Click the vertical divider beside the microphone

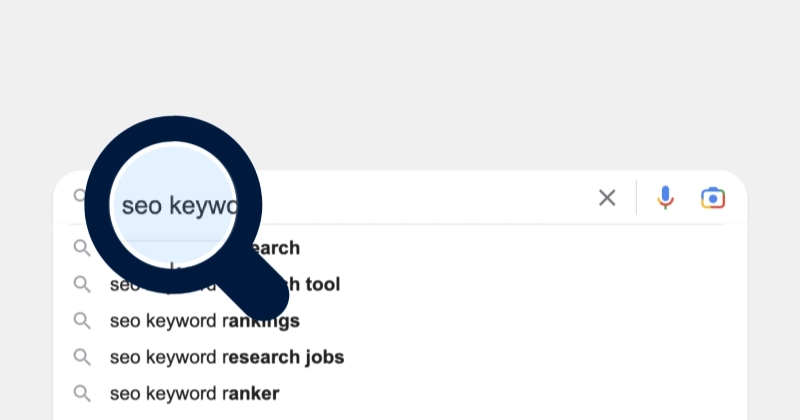pos(636,198)
